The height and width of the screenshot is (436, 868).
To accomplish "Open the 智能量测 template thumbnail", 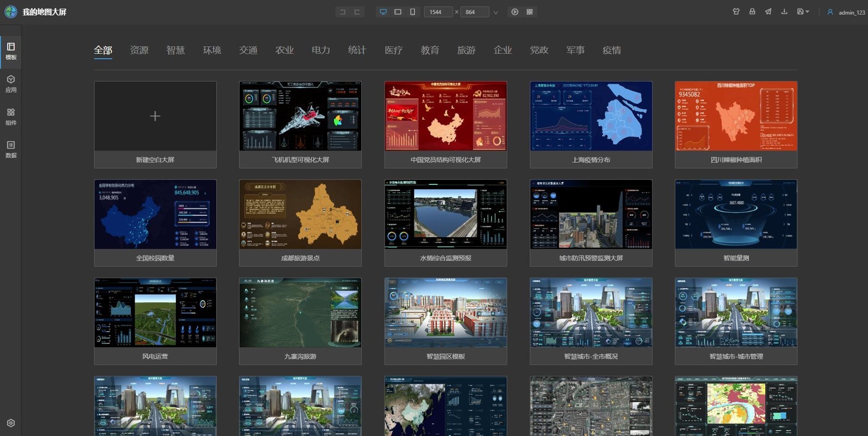I will click(x=736, y=214).
